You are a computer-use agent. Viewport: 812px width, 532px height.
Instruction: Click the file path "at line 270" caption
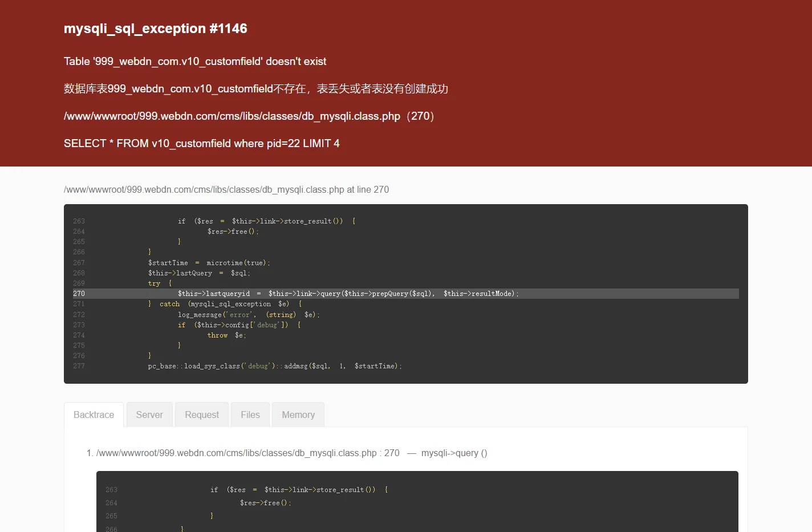pos(226,189)
